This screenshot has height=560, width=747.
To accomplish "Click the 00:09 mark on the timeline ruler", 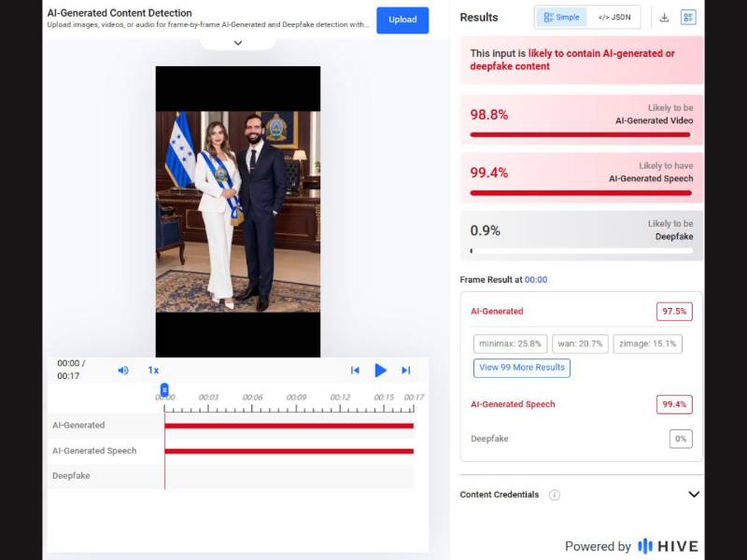I will point(296,398).
